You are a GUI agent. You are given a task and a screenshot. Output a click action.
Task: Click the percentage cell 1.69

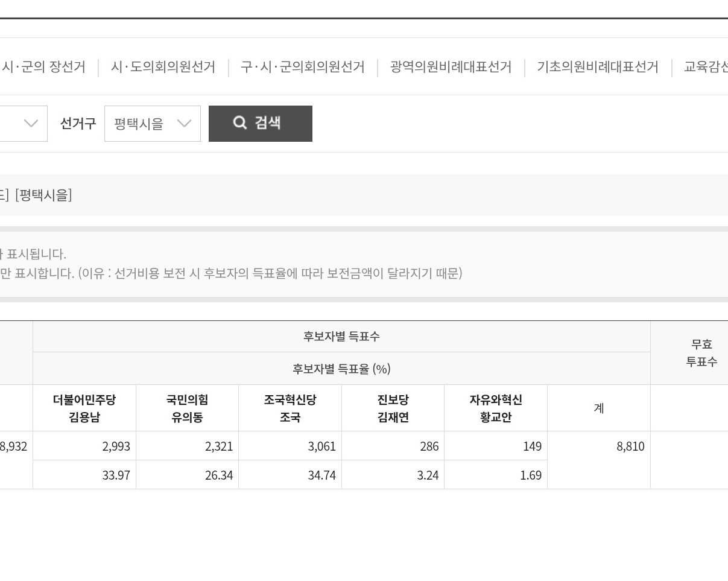click(496, 475)
